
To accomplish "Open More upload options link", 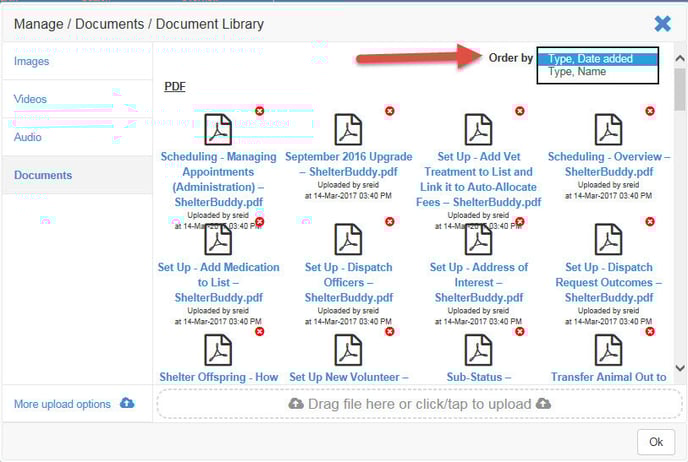I will click(62, 404).
